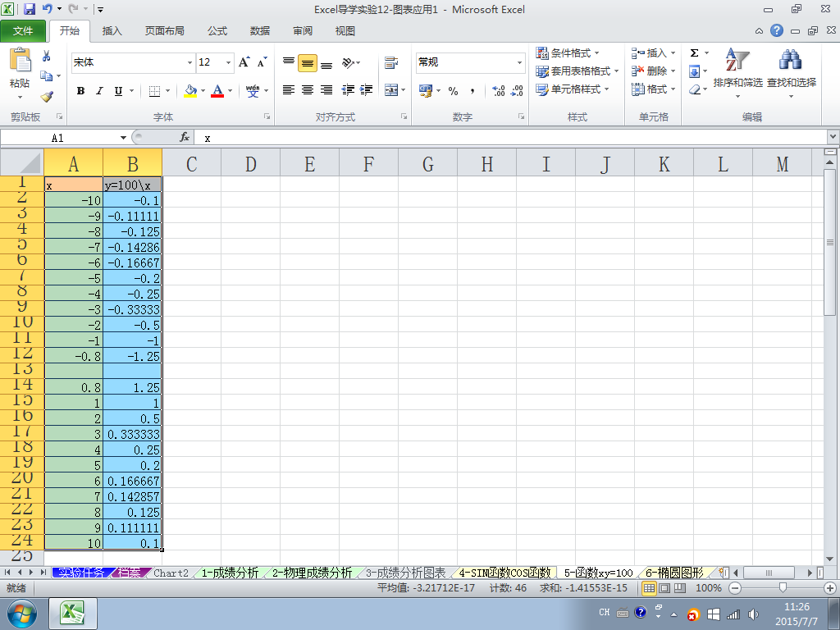Image resolution: width=840 pixels, height=630 pixels.
Task: Switch to the 审阅 tab
Action: pos(303,31)
